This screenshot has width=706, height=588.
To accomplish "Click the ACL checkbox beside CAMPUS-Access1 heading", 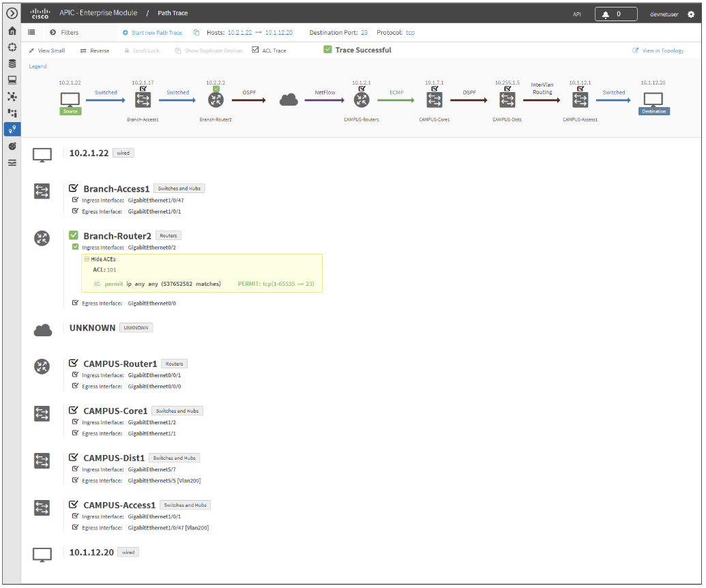I will tap(74, 504).
